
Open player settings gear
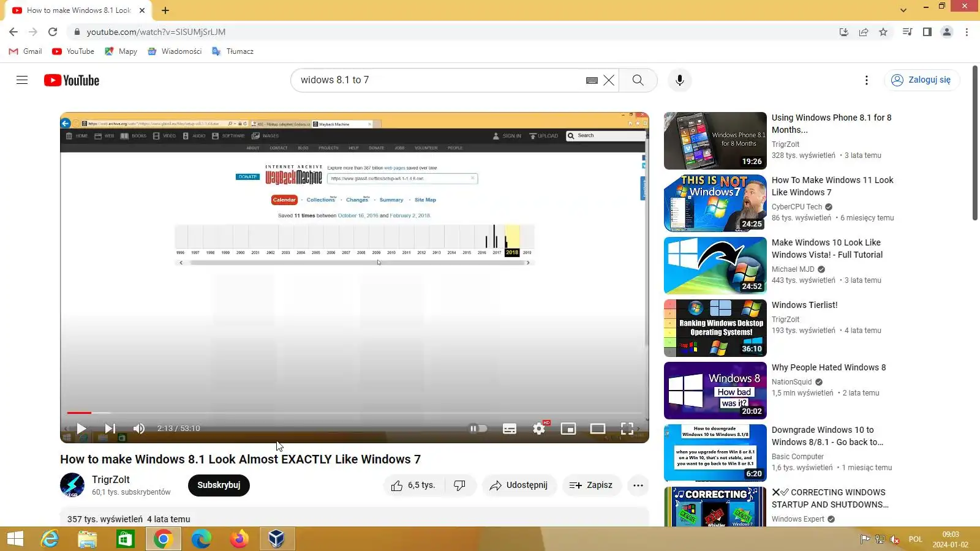tap(539, 429)
